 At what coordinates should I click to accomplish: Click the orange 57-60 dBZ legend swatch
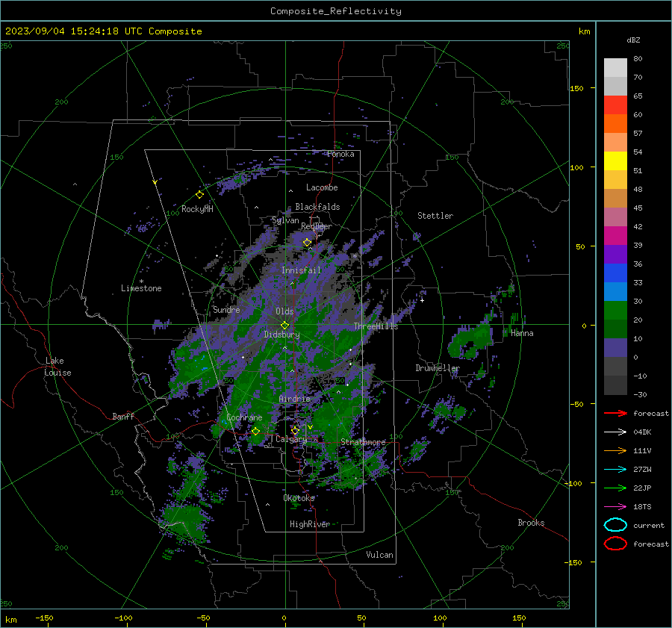(x=615, y=124)
